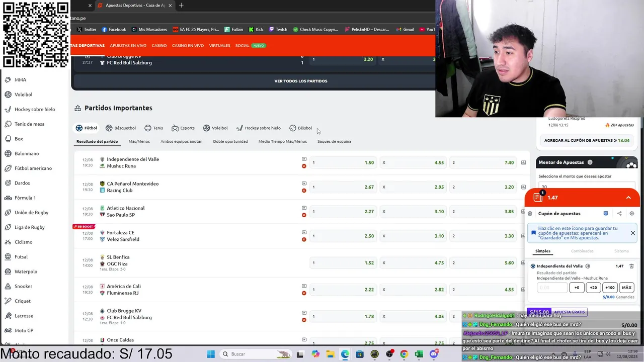This screenshot has width=644, height=362.
Task: Save the bet slip with bookmark icon
Action: (606, 214)
